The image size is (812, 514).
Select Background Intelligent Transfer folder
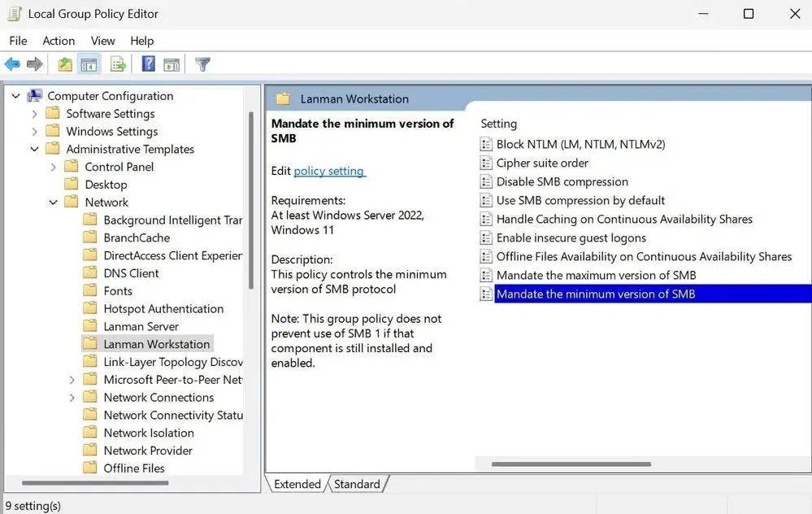173,220
